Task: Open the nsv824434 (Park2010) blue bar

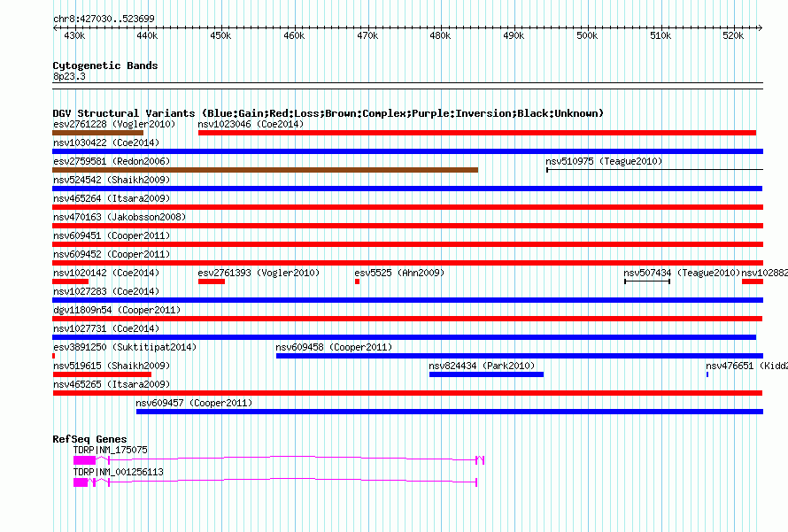Action: click(486, 374)
